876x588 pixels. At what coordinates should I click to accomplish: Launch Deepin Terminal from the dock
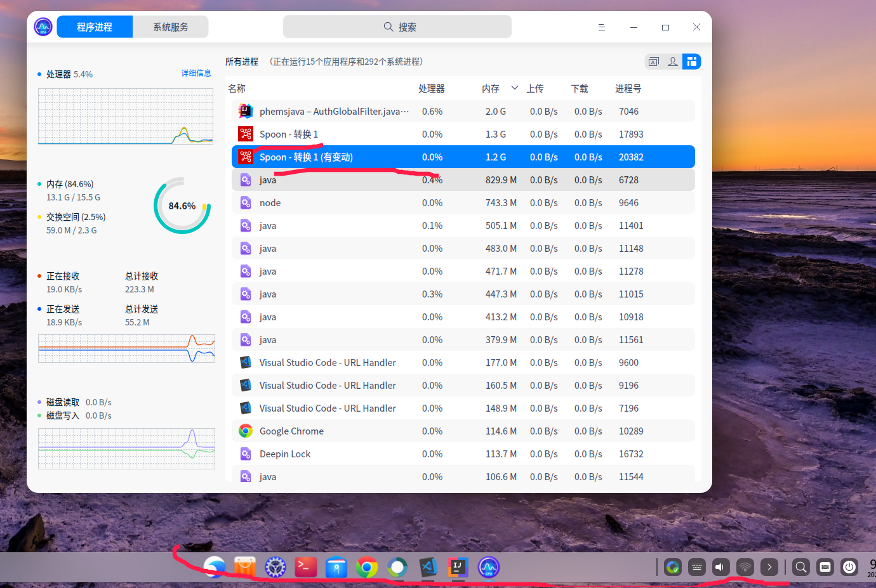point(305,567)
